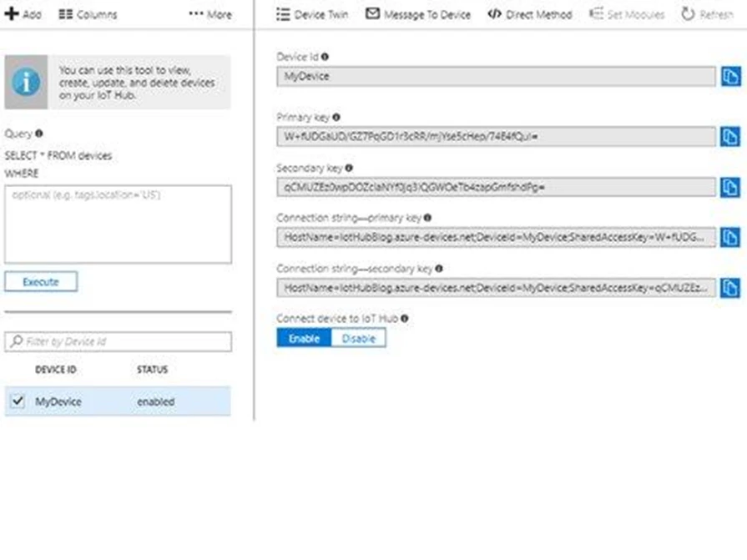Copy the Primary key to clipboard
The width and height of the screenshot is (747, 560).
pyautogui.click(x=729, y=136)
